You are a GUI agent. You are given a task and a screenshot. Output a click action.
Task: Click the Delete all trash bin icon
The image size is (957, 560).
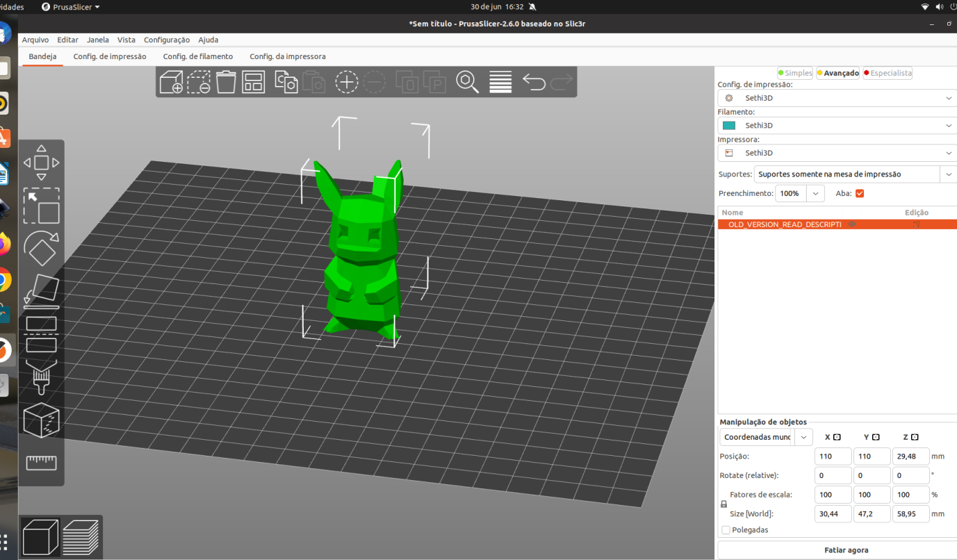pyautogui.click(x=226, y=82)
